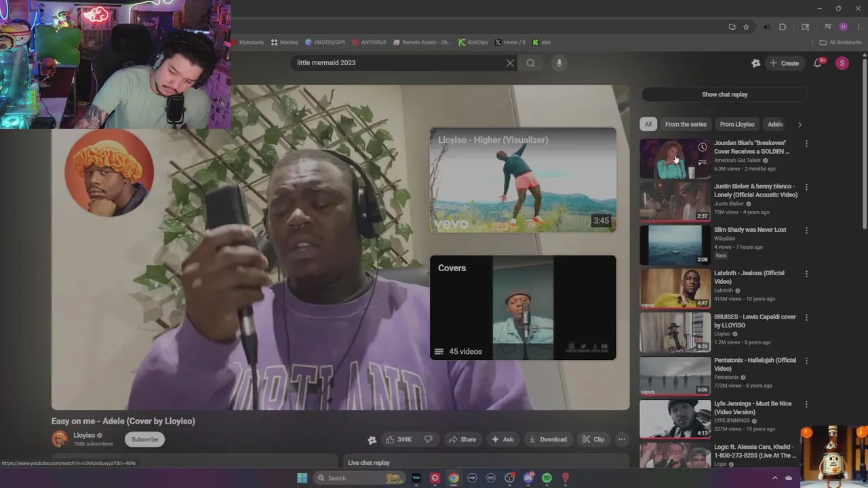The height and width of the screenshot is (488, 868).
Task: Open the KickClips bookmark
Action: (x=473, y=42)
